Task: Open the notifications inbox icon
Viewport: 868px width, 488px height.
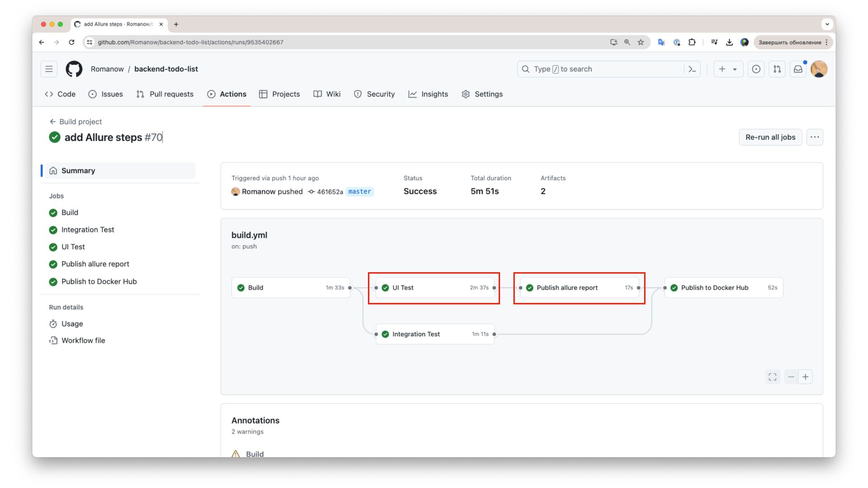Action: click(x=798, y=69)
